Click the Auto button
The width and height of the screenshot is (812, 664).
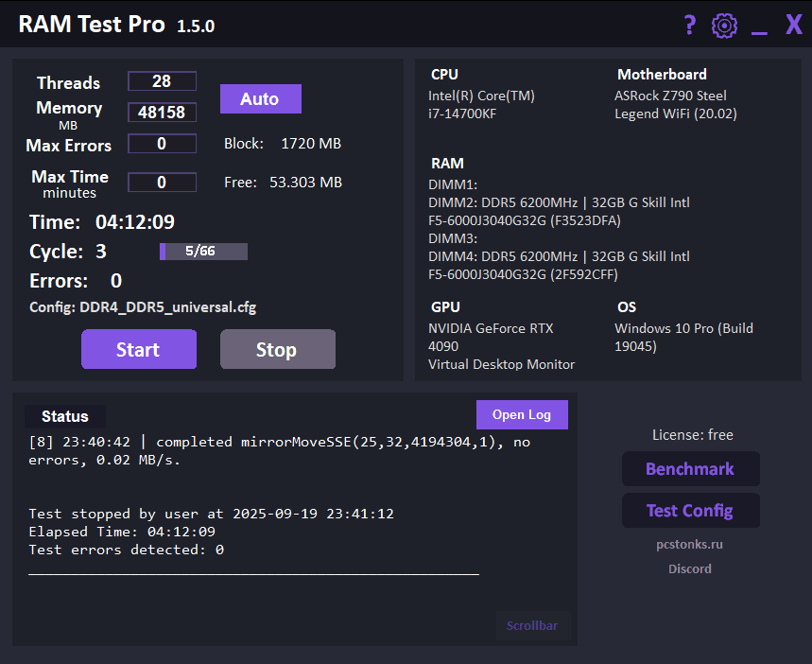click(x=260, y=98)
